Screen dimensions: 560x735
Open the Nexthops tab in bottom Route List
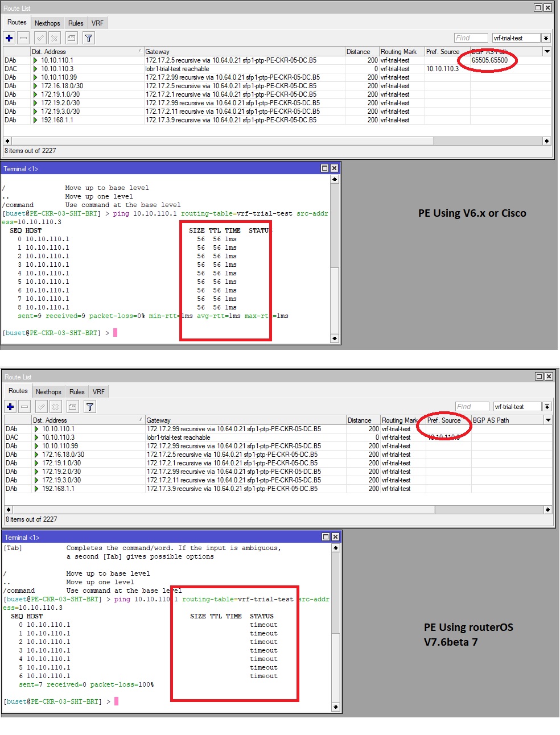coord(48,392)
